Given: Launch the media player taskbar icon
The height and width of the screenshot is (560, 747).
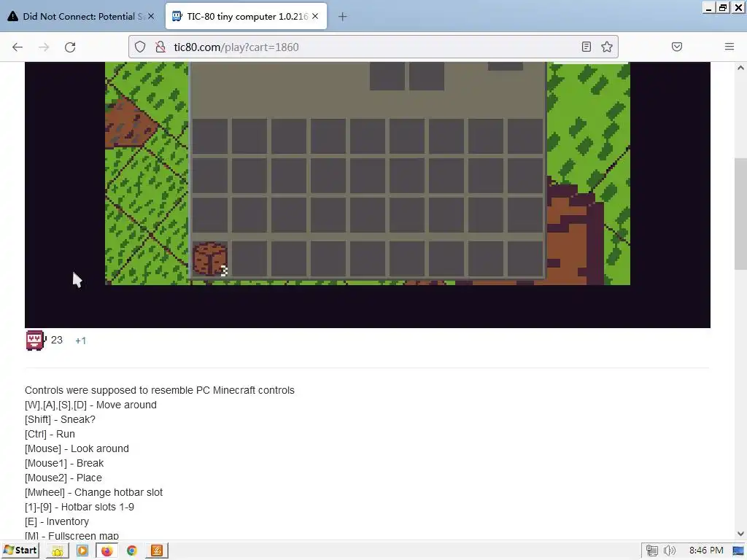Looking at the screenshot, I should [x=82, y=551].
